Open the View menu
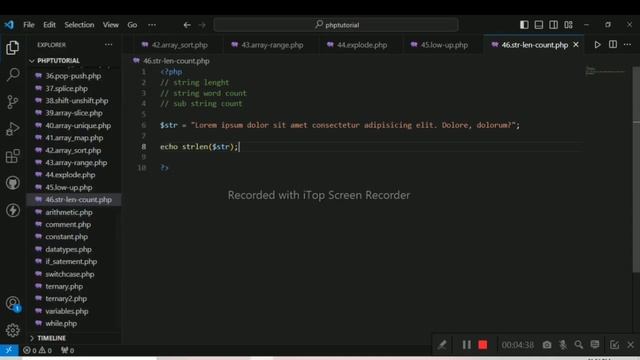 click(x=111, y=25)
